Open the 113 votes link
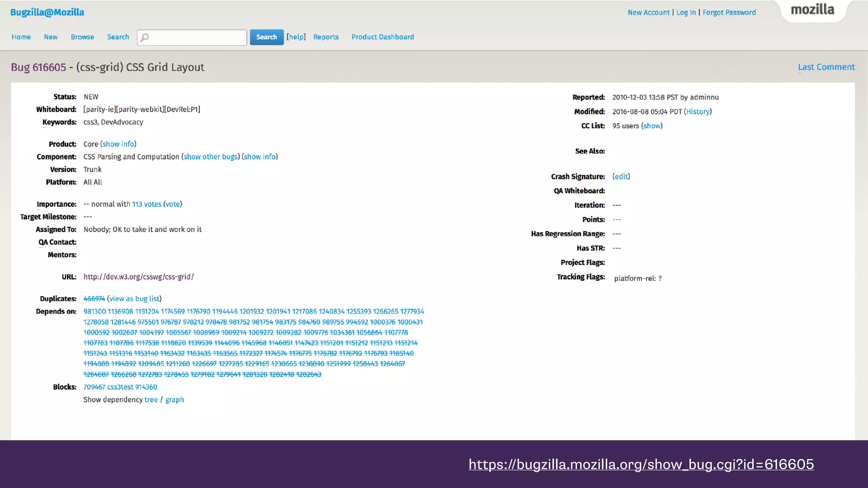 [x=147, y=204]
